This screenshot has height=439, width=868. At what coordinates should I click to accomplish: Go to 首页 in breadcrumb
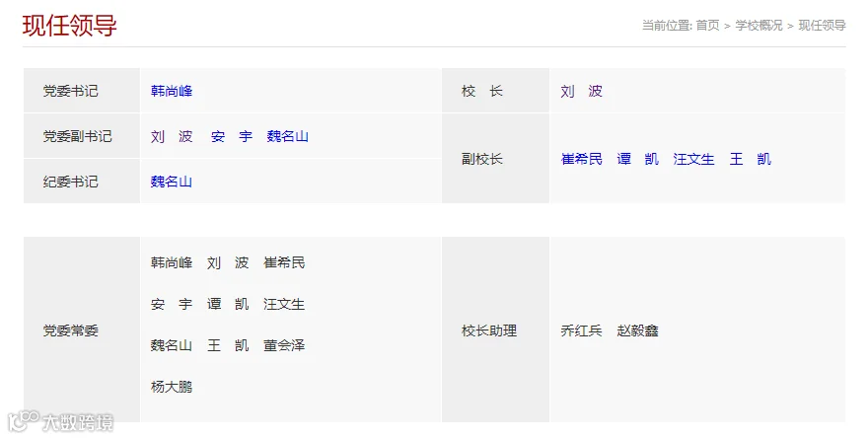click(x=707, y=26)
